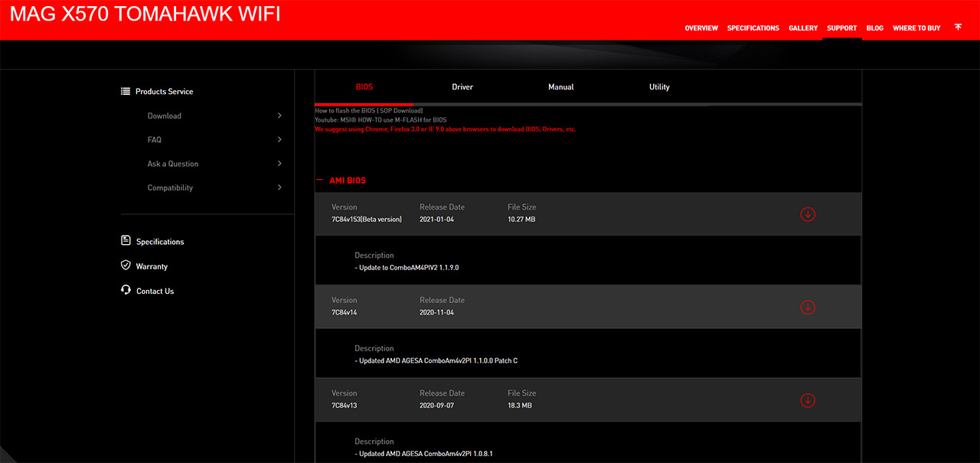Open the FAQ sidebar link

click(155, 140)
